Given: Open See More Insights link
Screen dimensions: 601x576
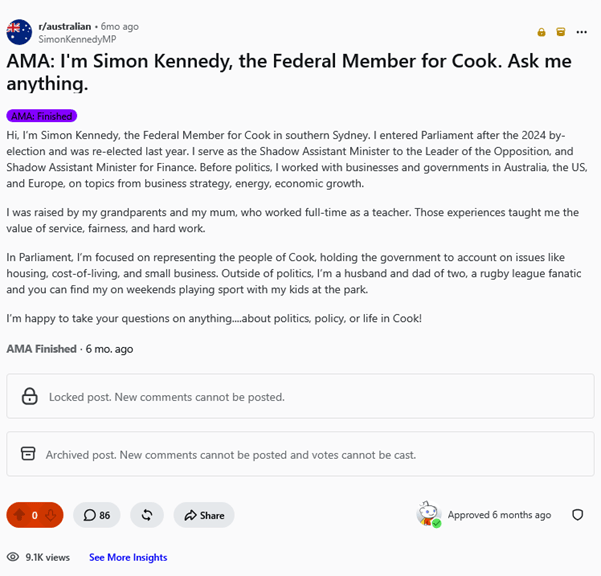Looking at the screenshot, I should coord(128,557).
